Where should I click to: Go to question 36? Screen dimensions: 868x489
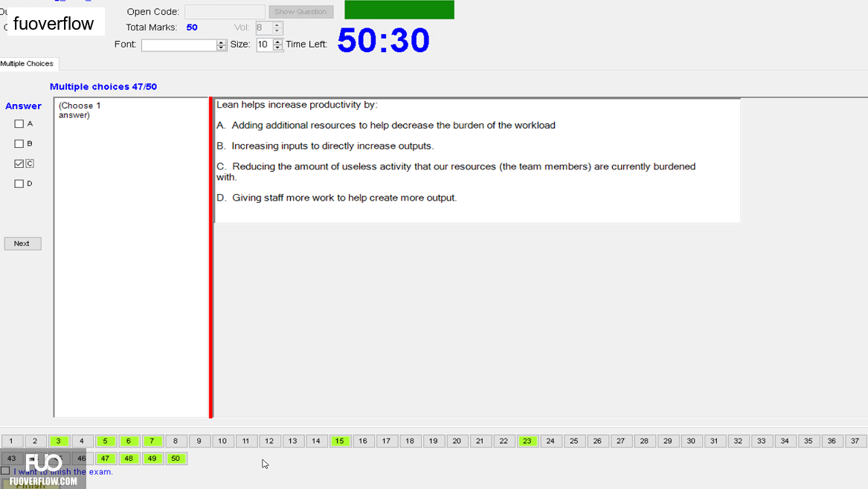tap(832, 441)
